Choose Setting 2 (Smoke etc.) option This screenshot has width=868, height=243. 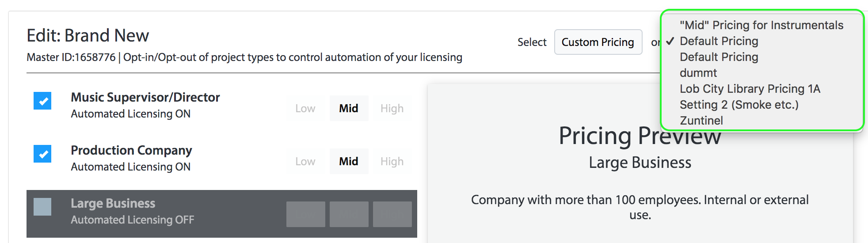click(739, 105)
